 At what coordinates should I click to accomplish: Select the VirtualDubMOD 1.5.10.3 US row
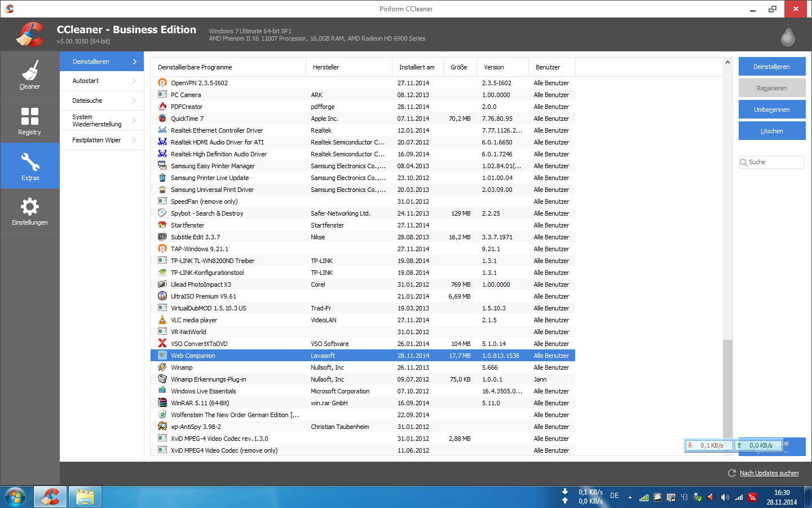pos(363,308)
